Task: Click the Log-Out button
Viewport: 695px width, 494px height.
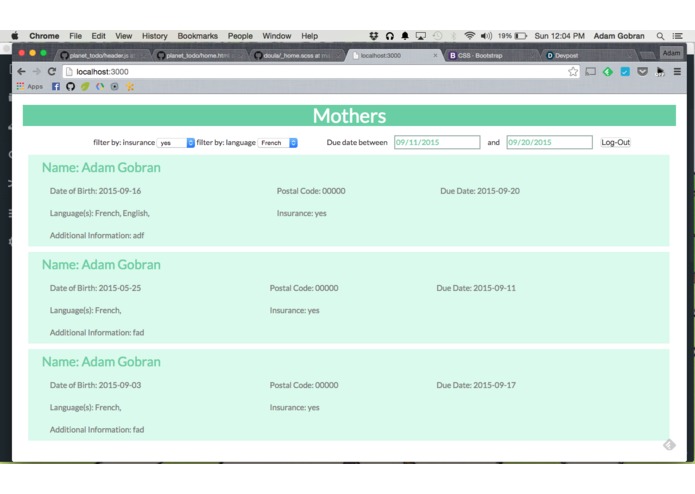Action: tap(616, 142)
